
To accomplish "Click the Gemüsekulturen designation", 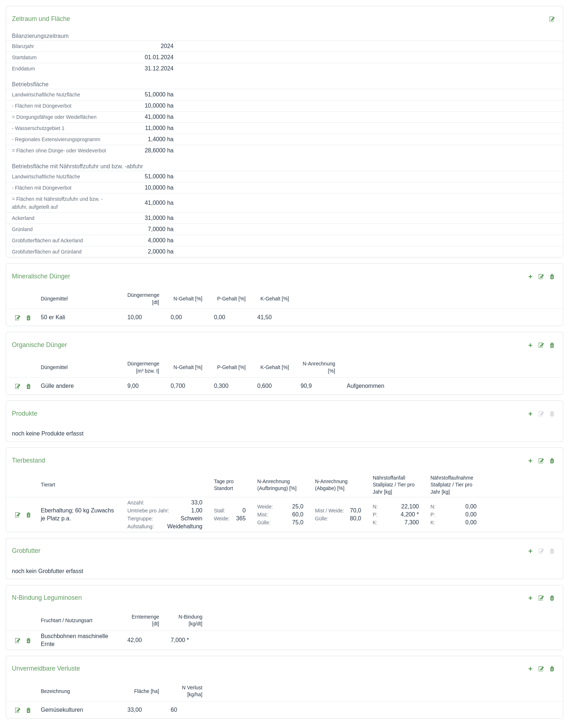I will pos(62,710).
